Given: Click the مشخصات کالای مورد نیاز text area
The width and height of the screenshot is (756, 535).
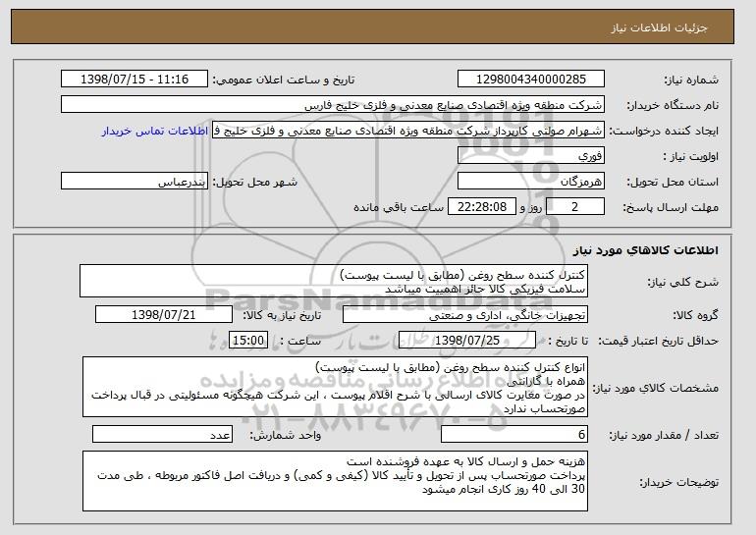Looking at the screenshot, I should tap(335, 387).
